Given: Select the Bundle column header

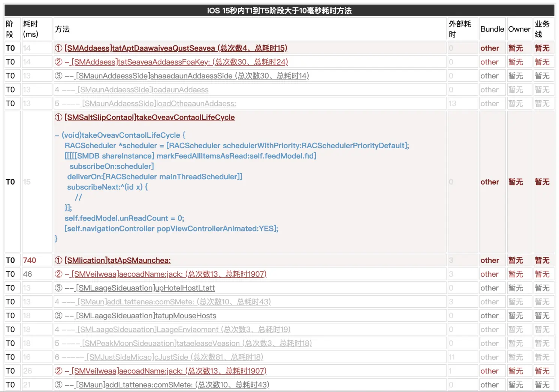Looking at the screenshot, I should coord(492,29).
